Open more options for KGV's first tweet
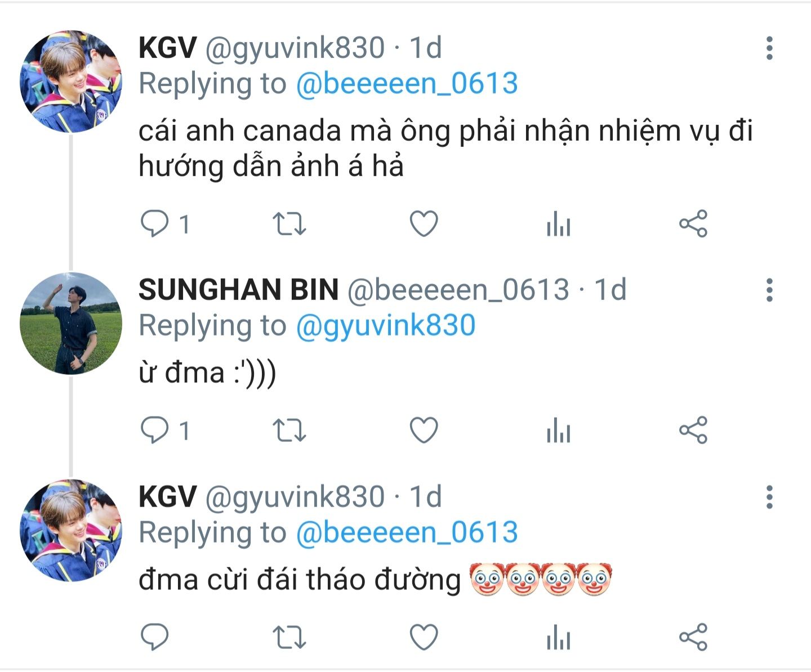The image size is (811, 672). (x=769, y=48)
